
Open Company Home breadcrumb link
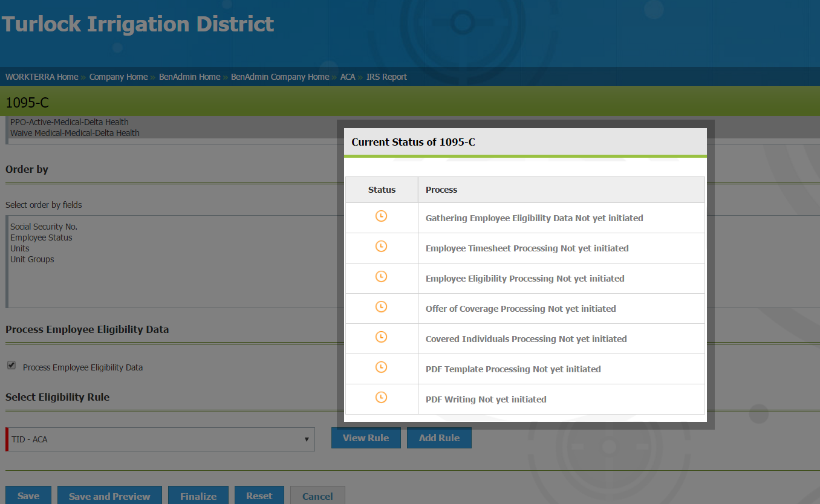119,77
